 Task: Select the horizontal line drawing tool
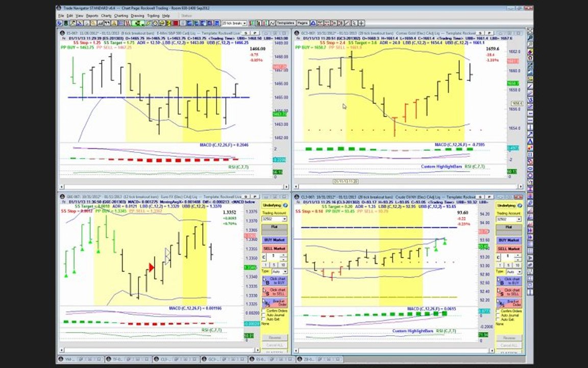click(530, 120)
